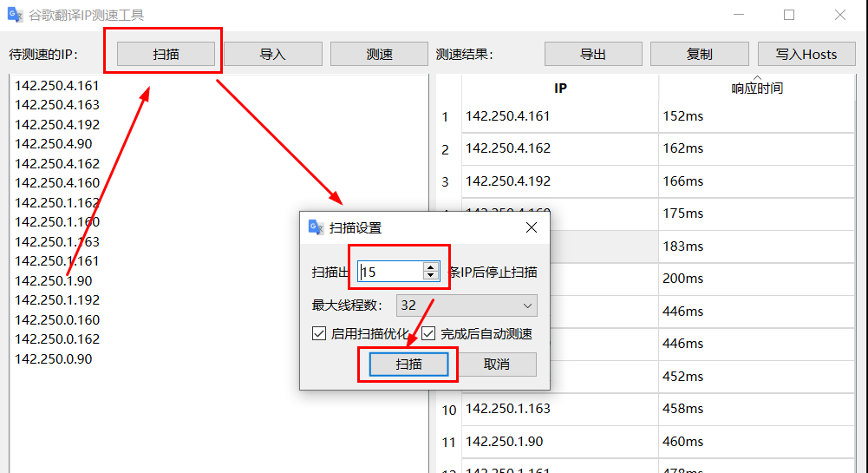
Task: Click result cell 142.250.4.162 in row 2
Action: (560, 148)
